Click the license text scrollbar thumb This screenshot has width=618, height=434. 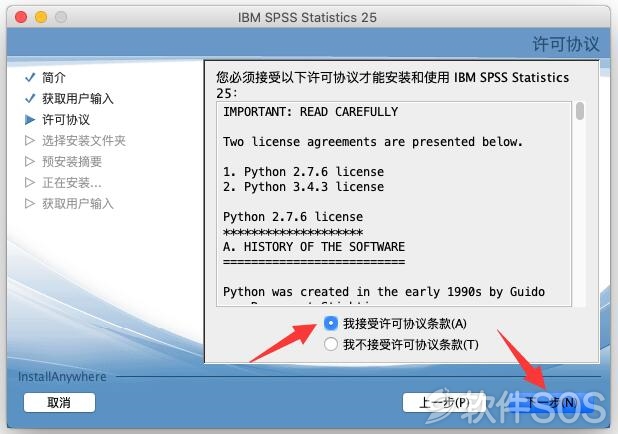(580, 111)
